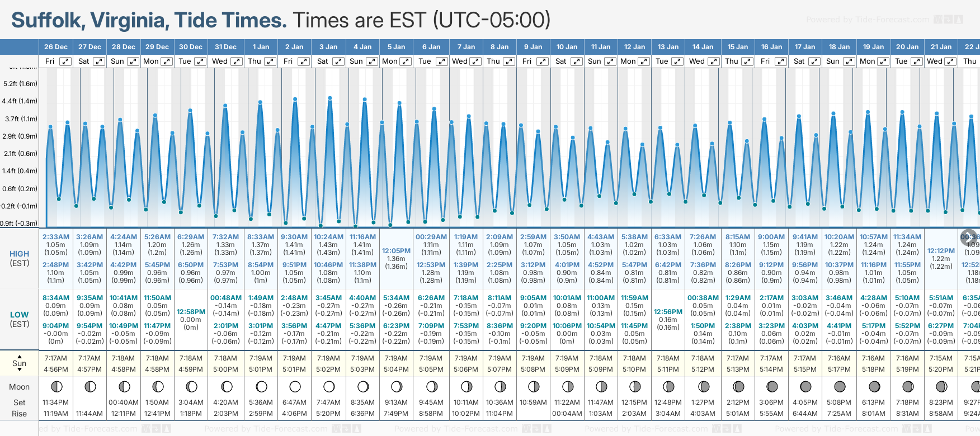The height and width of the screenshot is (436, 980).
Task: Click the moon phase icon for 26 Dec
Action: pyautogui.click(x=56, y=387)
